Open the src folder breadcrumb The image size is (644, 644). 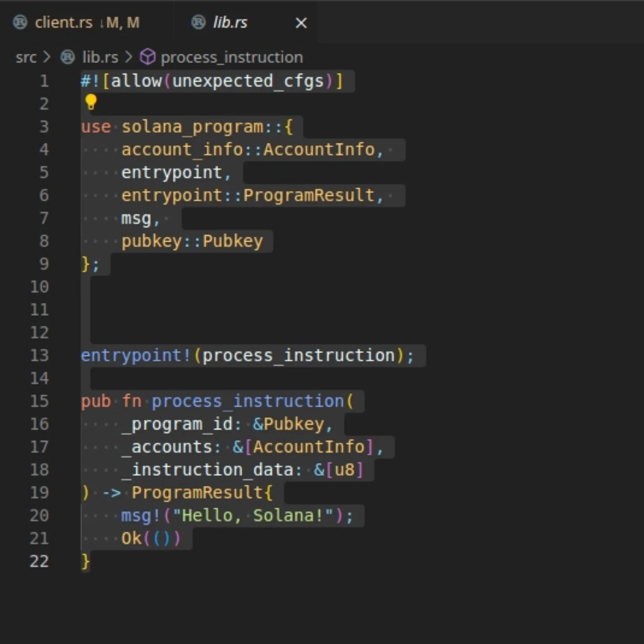pos(25,58)
